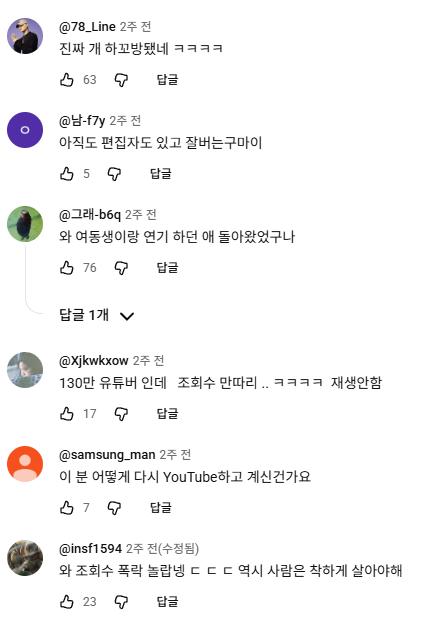
Task: Reply (답글) to @남-f7y's comment
Action: tap(161, 174)
